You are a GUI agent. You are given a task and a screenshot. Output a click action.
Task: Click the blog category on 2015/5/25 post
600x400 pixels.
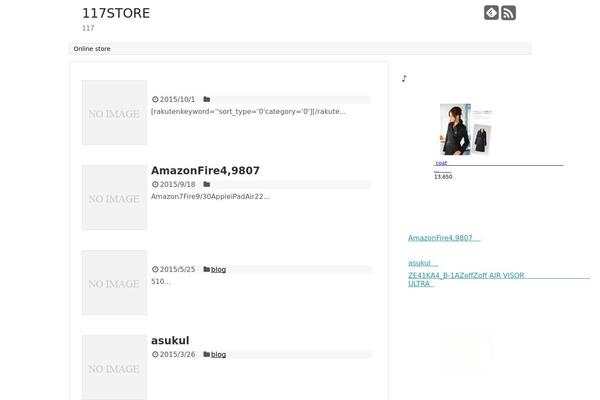[x=218, y=269]
